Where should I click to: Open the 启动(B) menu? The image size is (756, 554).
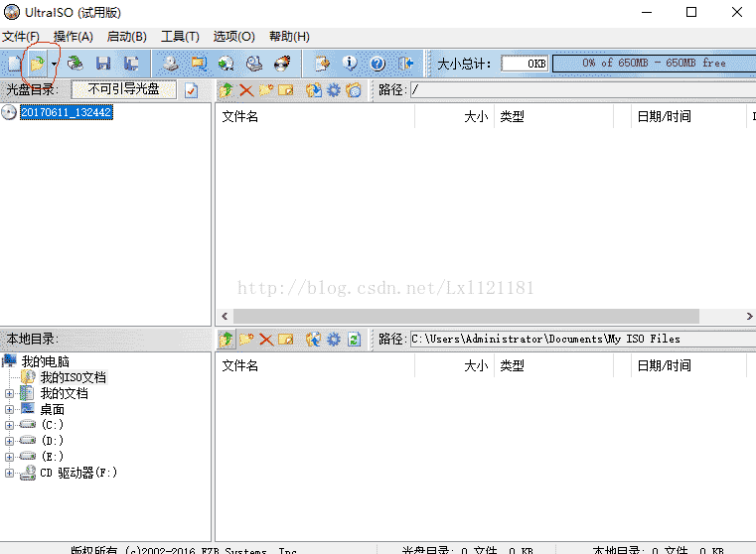pyautogui.click(x=126, y=37)
